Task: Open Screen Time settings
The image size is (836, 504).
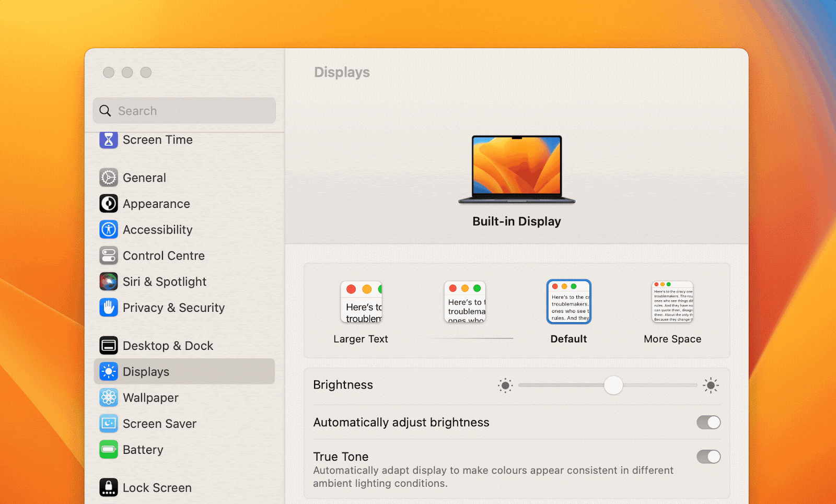Action: coord(184,139)
